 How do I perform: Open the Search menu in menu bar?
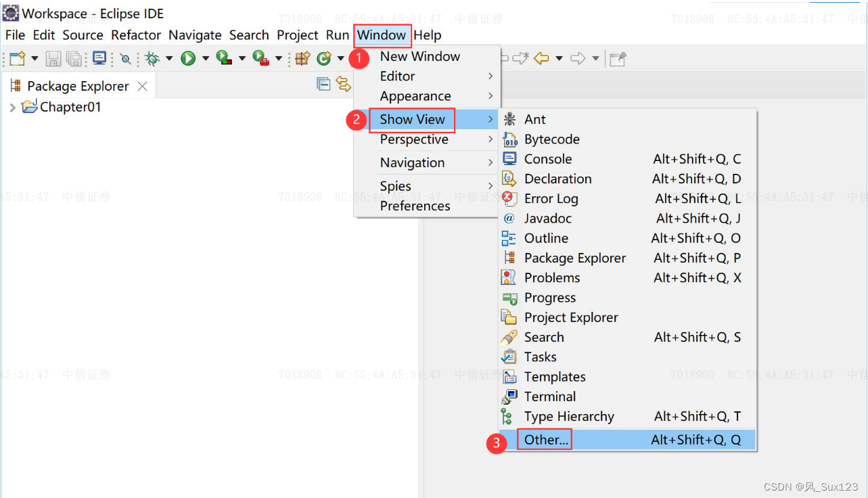[x=249, y=35]
